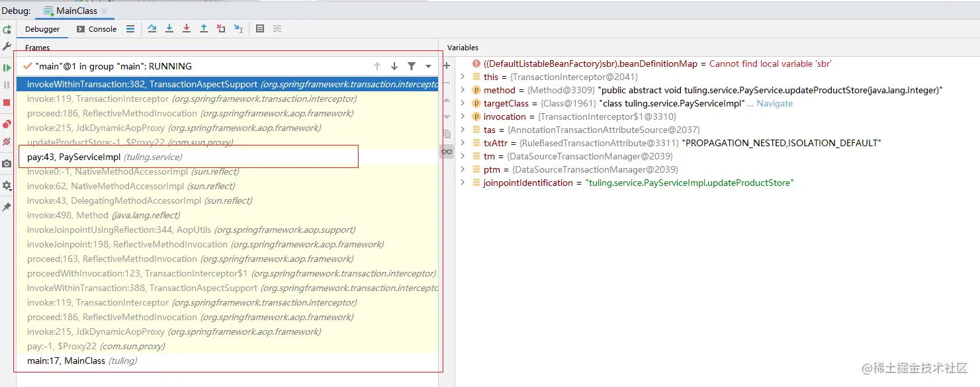
Task: Stop the debug session
Action: (x=7, y=103)
